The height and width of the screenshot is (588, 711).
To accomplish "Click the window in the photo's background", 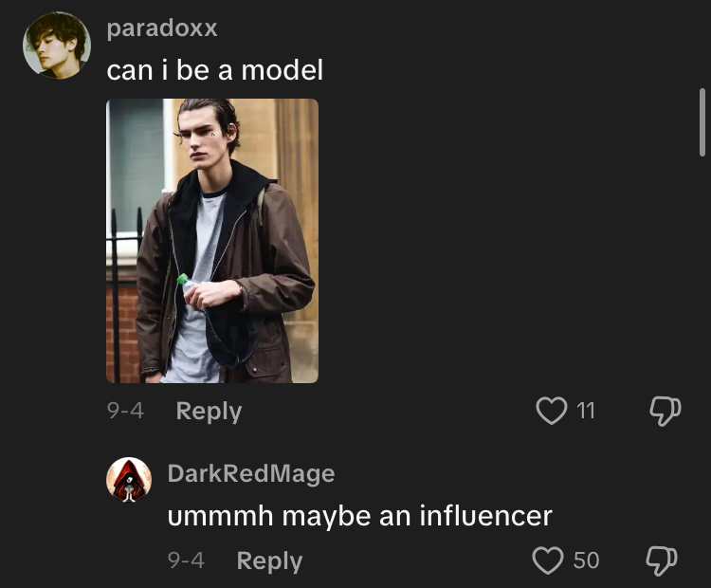I will (x=136, y=161).
